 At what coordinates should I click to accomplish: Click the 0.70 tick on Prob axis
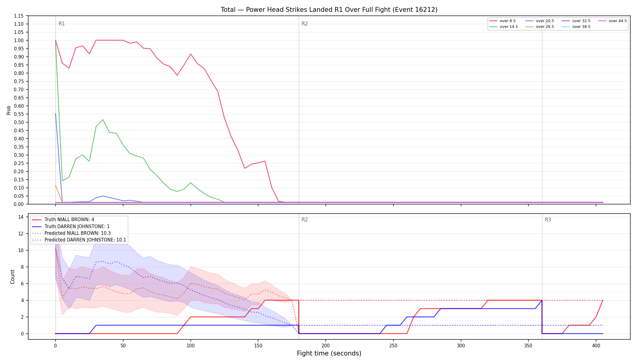(19, 89)
